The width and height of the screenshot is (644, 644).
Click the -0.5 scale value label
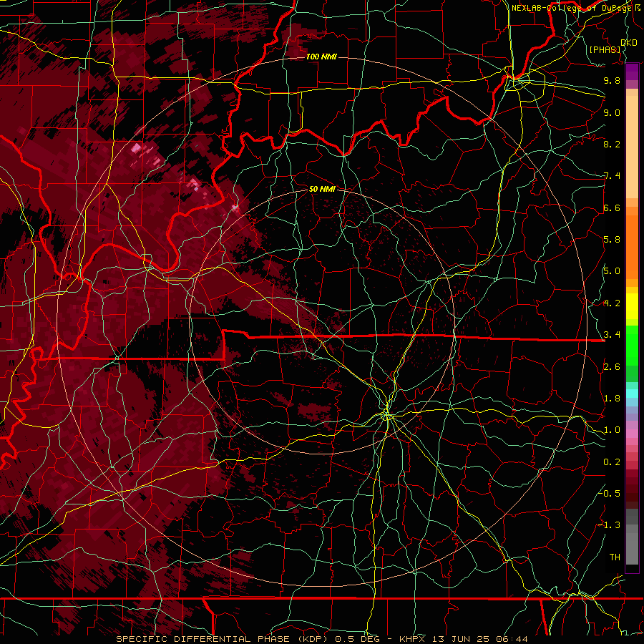(x=609, y=493)
